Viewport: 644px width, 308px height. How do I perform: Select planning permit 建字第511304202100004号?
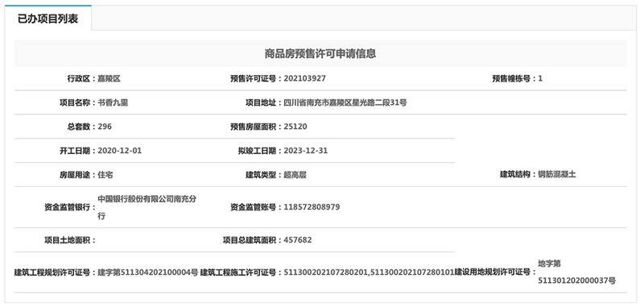coord(148,273)
